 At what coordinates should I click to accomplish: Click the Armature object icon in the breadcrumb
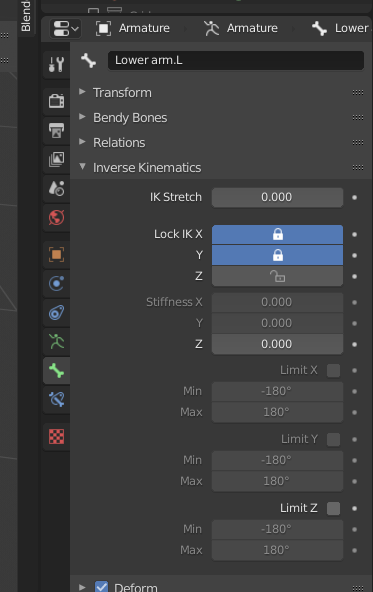(103, 28)
